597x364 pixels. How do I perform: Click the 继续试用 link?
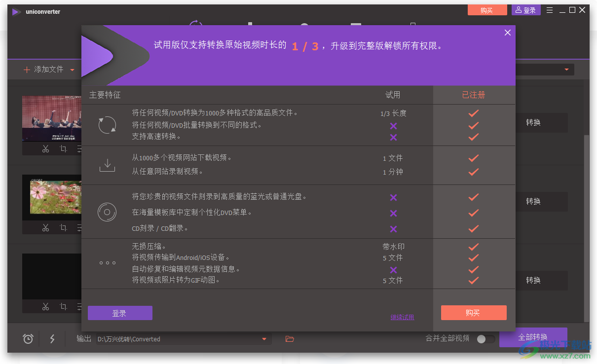[x=402, y=317]
